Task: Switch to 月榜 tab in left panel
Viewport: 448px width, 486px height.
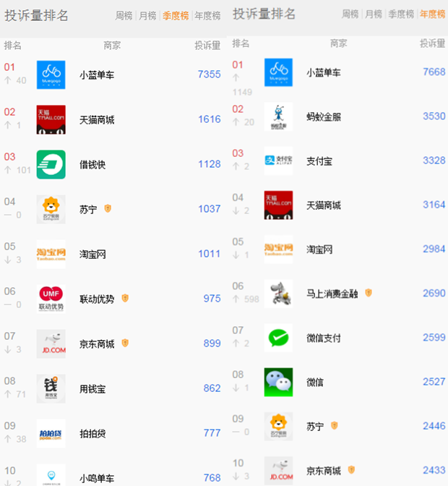Action: [147, 15]
